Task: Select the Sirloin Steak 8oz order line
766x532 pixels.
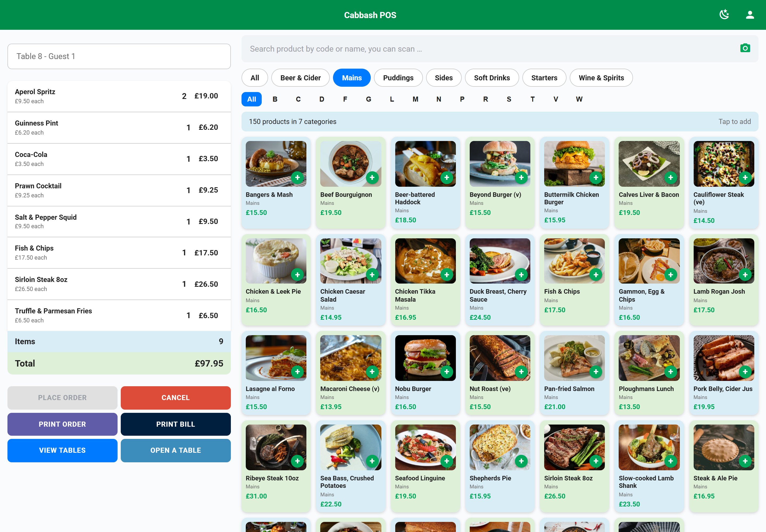Action: (119, 284)
